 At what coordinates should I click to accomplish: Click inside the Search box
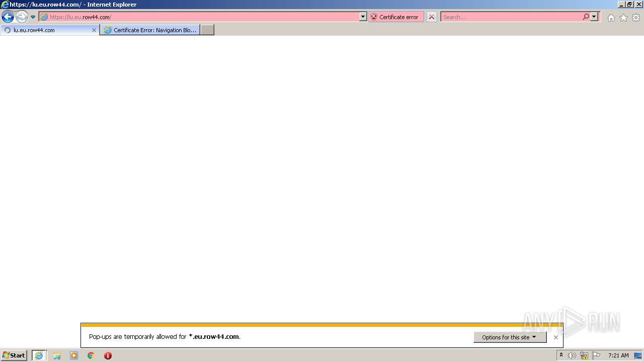pyautogui.click(x=511, y=17)
